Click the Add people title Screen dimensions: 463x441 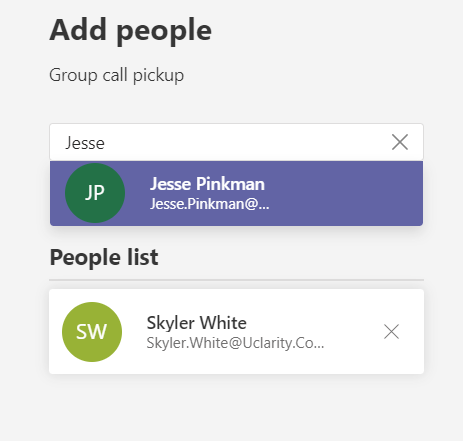130,31
